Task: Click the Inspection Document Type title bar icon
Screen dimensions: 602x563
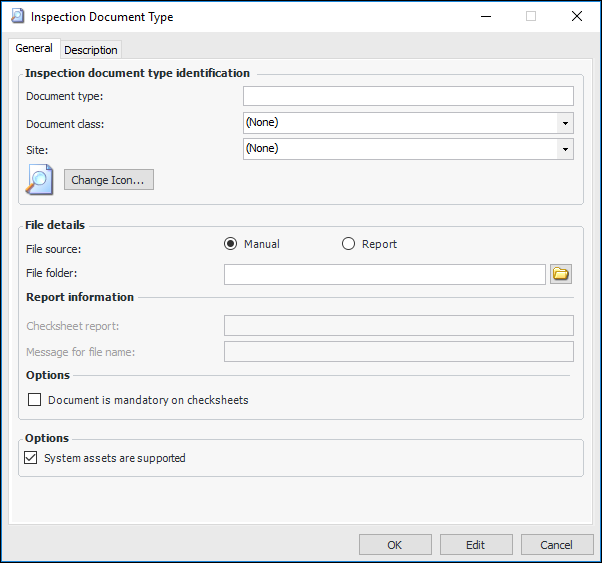Action: click(x=17, y=17)
